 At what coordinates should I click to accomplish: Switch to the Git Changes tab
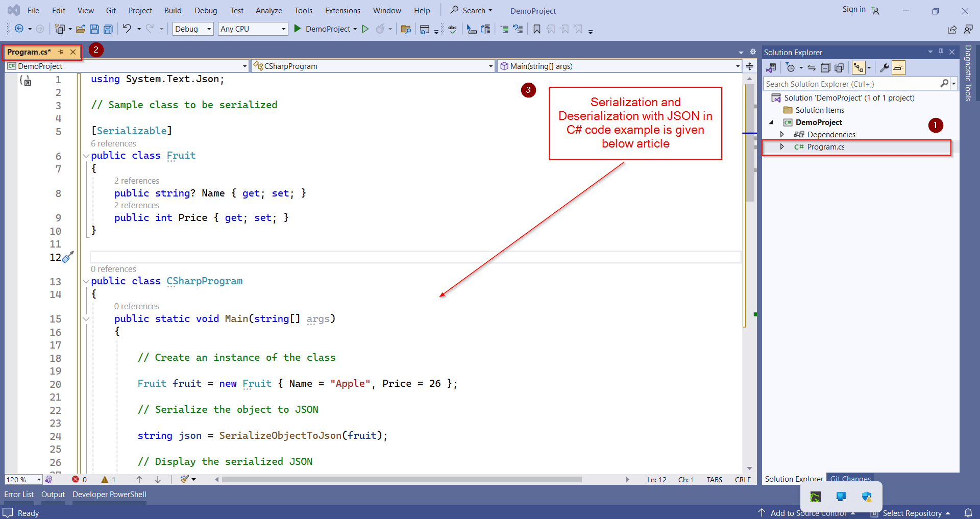coord(850,479)
